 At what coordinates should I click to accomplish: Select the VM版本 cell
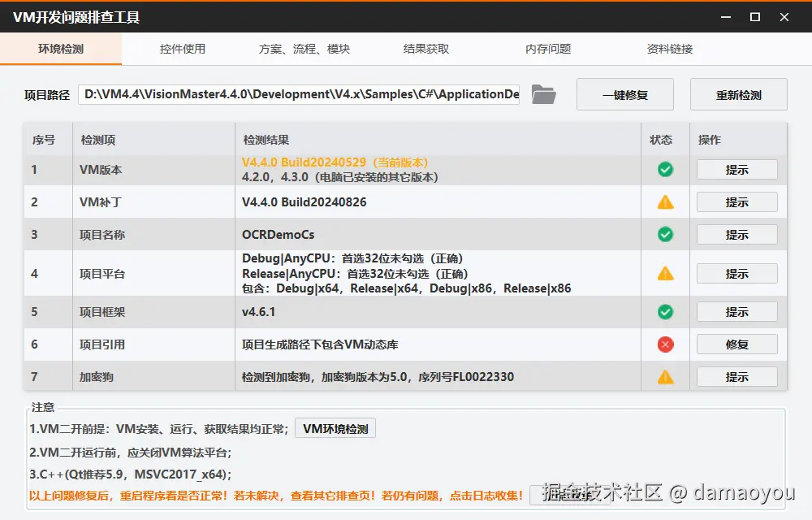[153, 170]
